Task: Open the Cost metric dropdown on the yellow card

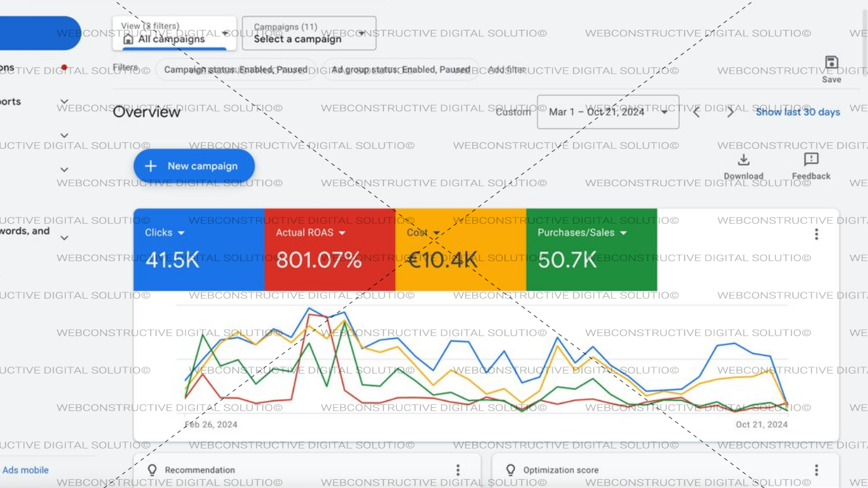Action: coord(436,233)
